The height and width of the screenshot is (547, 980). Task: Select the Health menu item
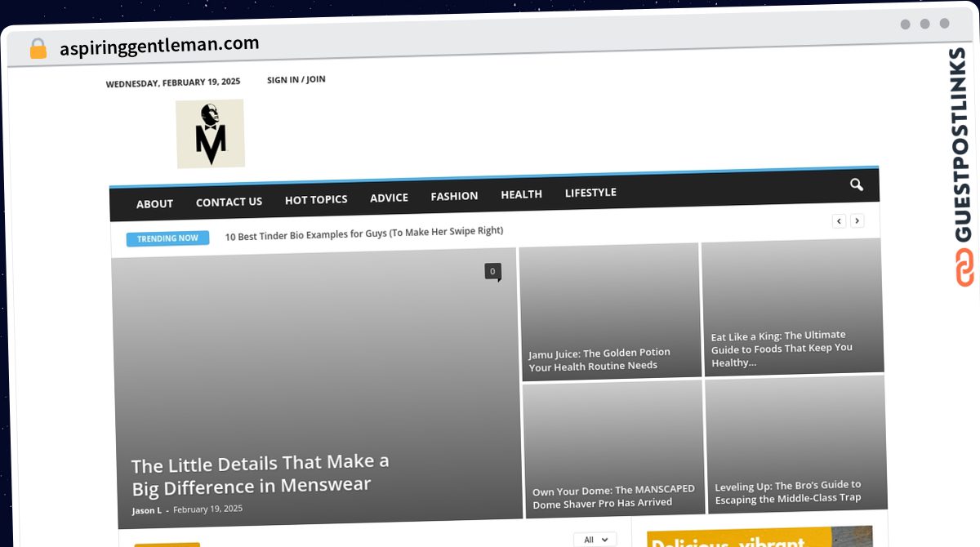pos(521,194)
